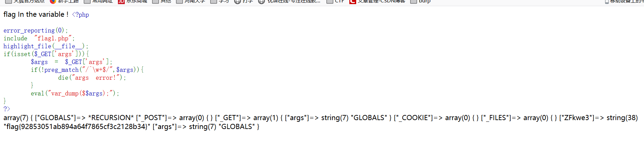This screenshot has height=142, width=644.
Task: Click the include "flag1.php" code line
Action: click(x=39, y=38)
